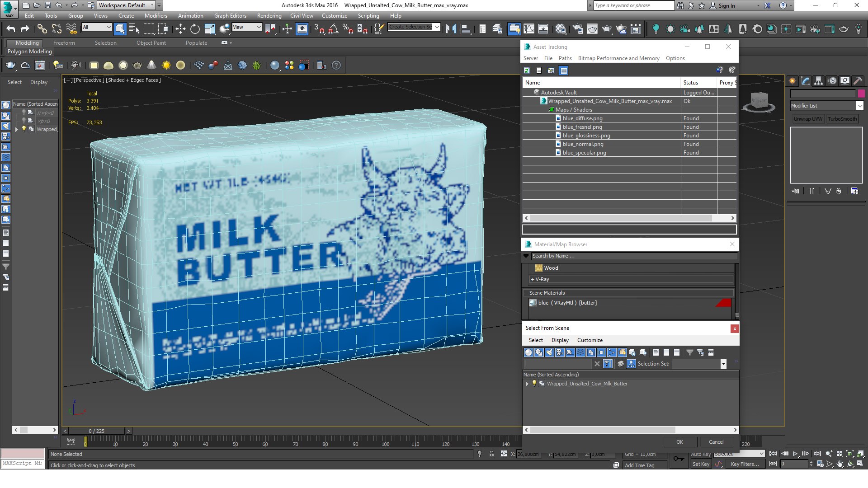Toggle Sort by Hierarchy in Select From Scene
868x488 pixels.
pyautogui.click(x=632, y=364)
